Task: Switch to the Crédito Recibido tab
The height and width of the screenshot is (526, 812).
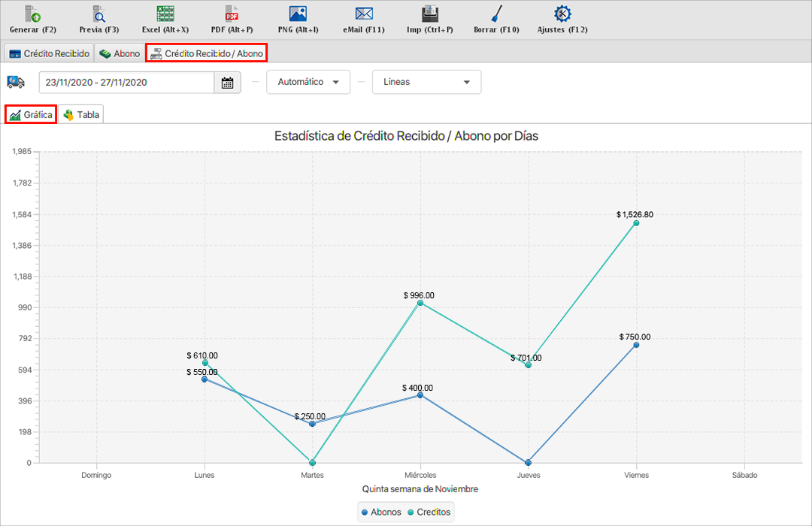Action: [x=49, y=53]
